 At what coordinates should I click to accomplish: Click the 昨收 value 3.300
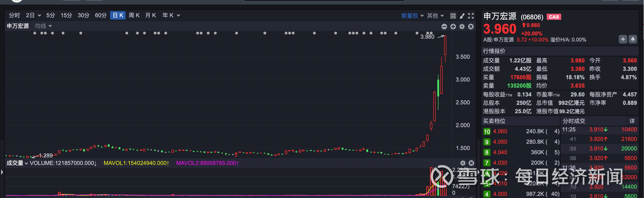pos(630,69)
